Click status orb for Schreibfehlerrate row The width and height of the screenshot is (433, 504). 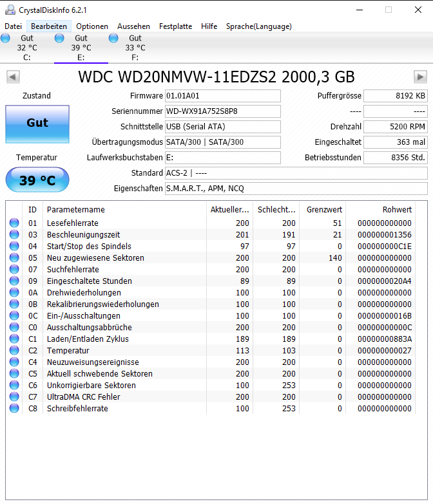pos(14,408)
